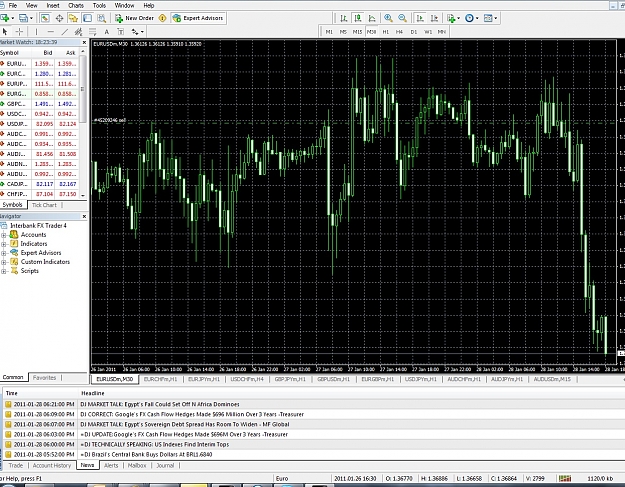625x487 pixels.
Task: Open the Charts menu
Action: (x=76, y=6)
